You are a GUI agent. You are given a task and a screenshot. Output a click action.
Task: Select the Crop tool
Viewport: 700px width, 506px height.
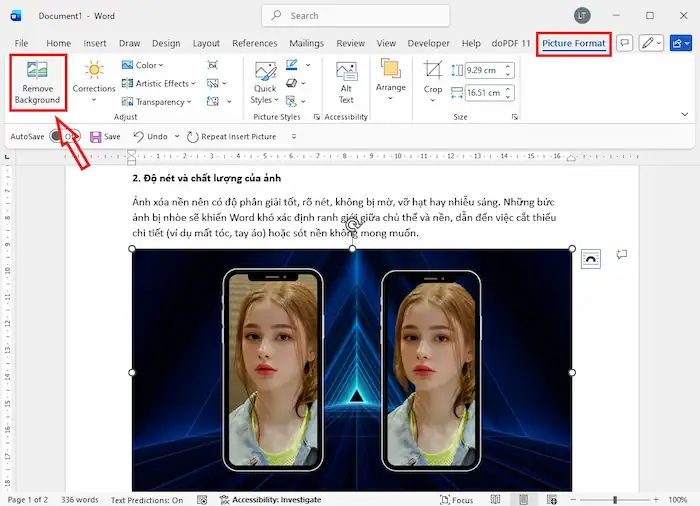coord(433,77)
